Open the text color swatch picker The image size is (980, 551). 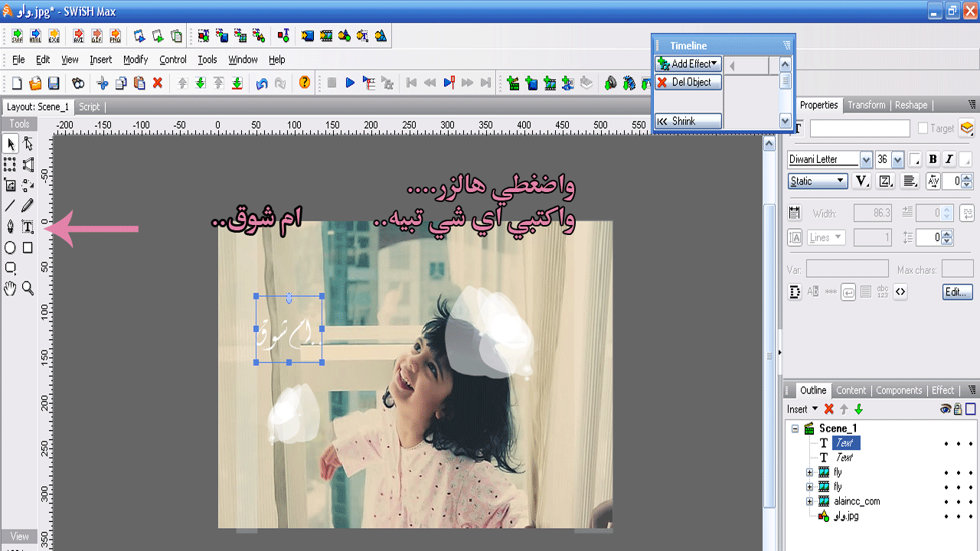click(x=915, y=159)
